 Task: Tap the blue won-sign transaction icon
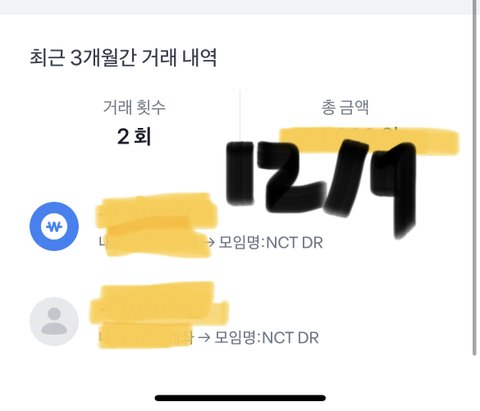click(x=54, y=226)
